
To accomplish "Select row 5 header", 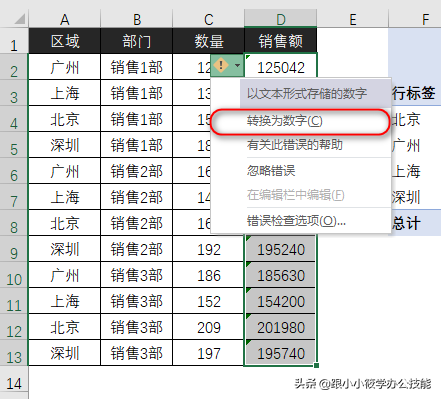I will pyautogui.click(x=14, y=145).
